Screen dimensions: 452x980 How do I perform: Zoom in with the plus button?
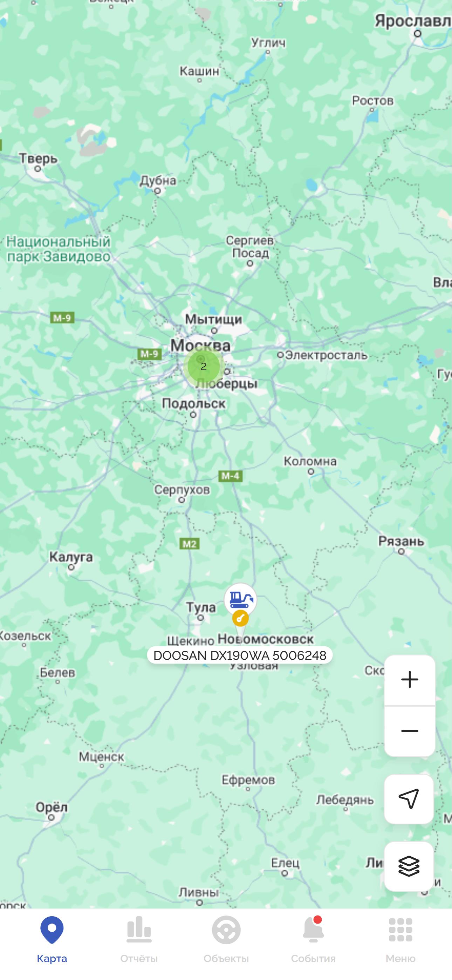tap(409, 680)
